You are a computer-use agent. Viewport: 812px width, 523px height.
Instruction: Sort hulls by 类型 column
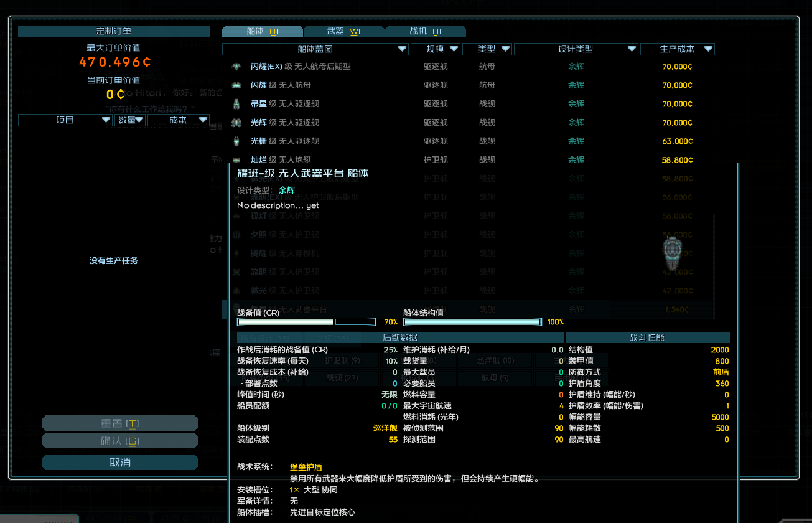(x=487, y=49)
